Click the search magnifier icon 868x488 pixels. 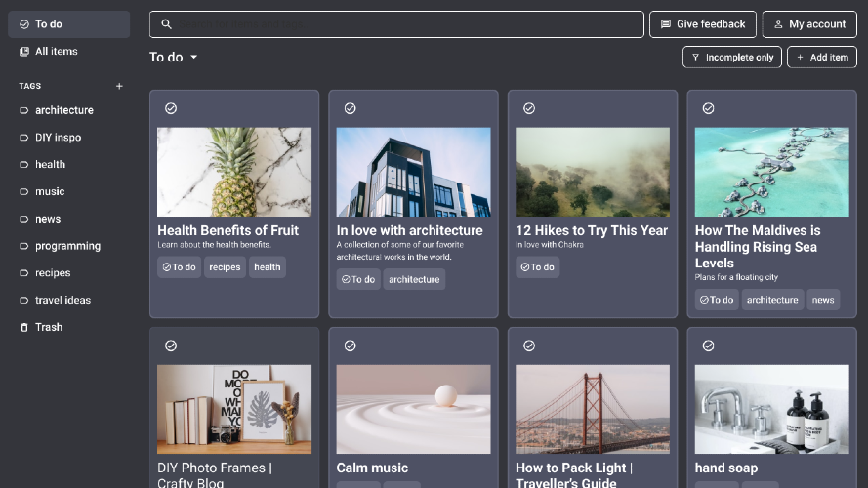(166, 24)
